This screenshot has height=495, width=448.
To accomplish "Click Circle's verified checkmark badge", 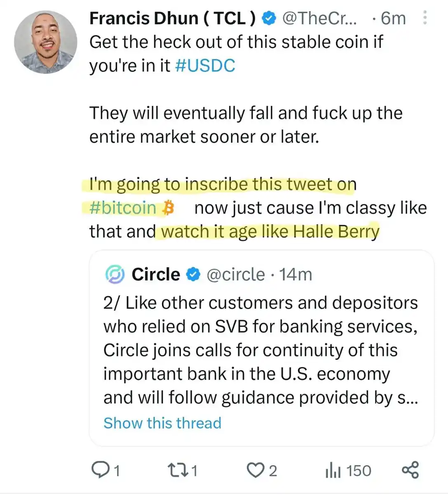I will 193,274.
